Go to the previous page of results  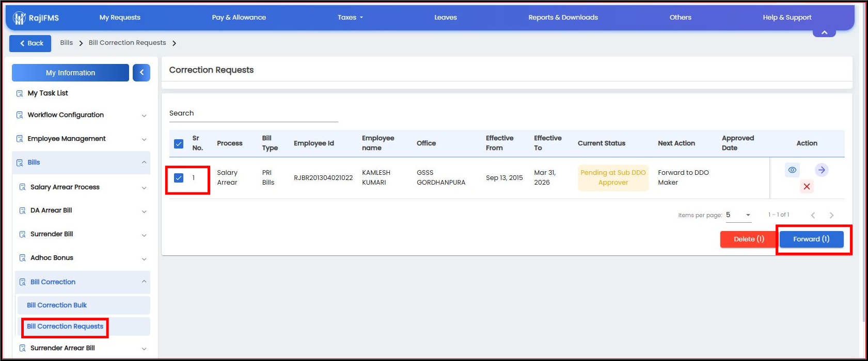click(x=813, y=215)
